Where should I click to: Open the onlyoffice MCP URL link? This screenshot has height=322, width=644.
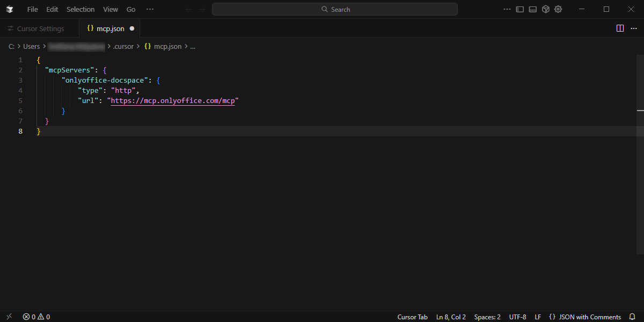click(x=173, y=100)
